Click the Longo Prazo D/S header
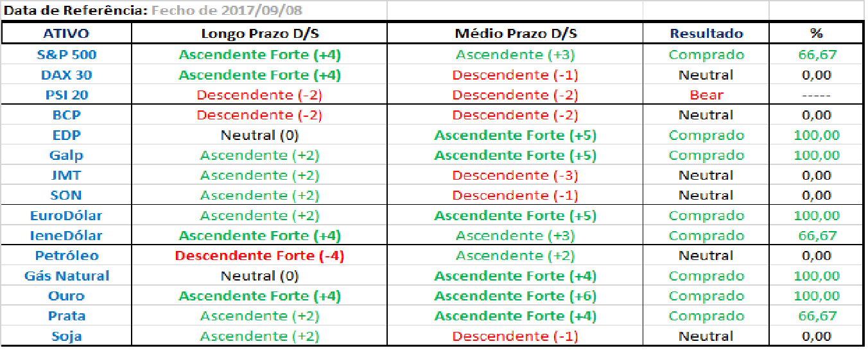 259,33
